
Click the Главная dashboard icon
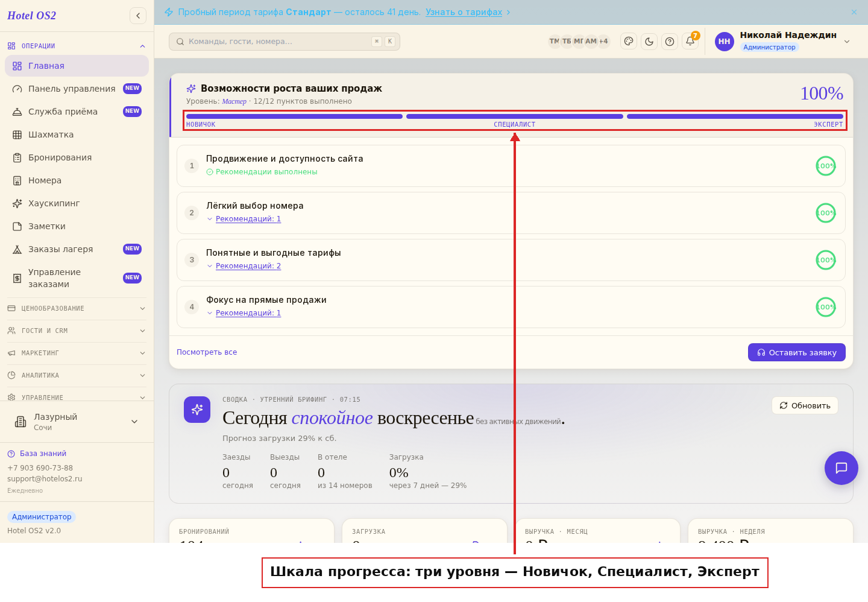pyautogui.click(x=17, y=66)
